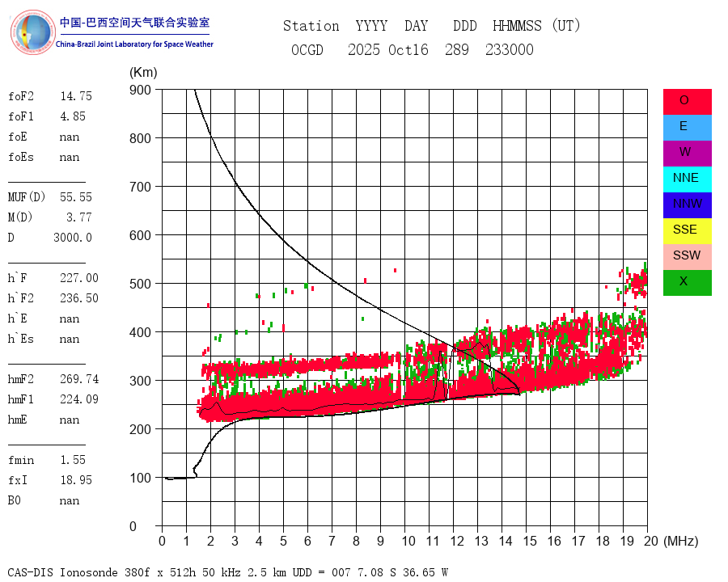
Task: Click the 100 altitude axis label
Action: coord(140,478)
